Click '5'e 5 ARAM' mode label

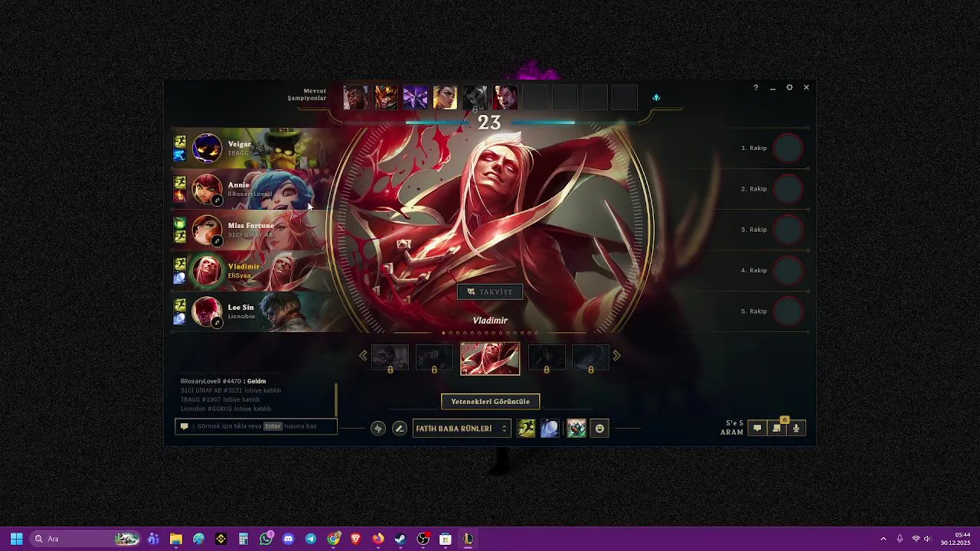732,428
